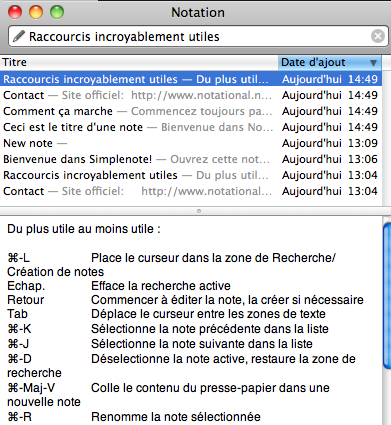Select 'Contact' note added at 14:49
The image size is (391, 425).
click(x=191, y=95)
